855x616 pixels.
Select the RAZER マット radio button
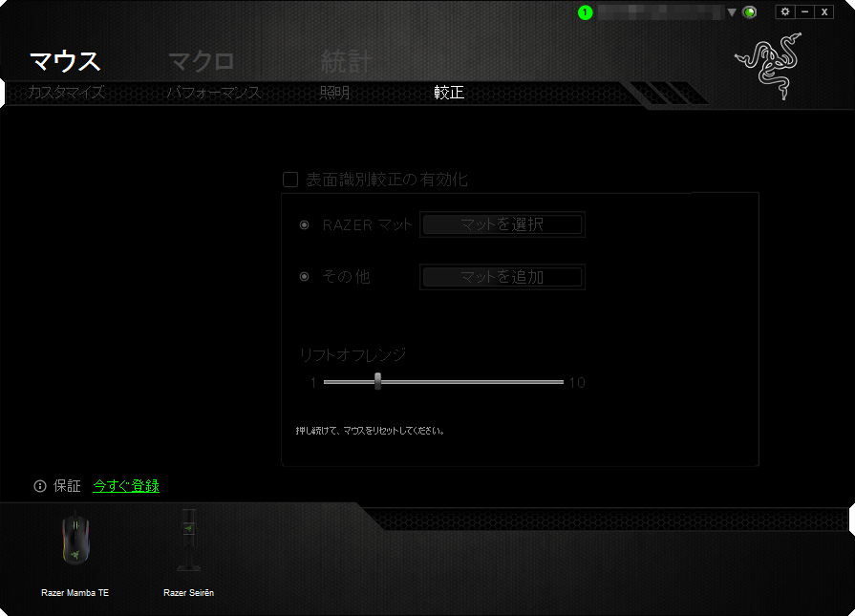click(305, 225)
